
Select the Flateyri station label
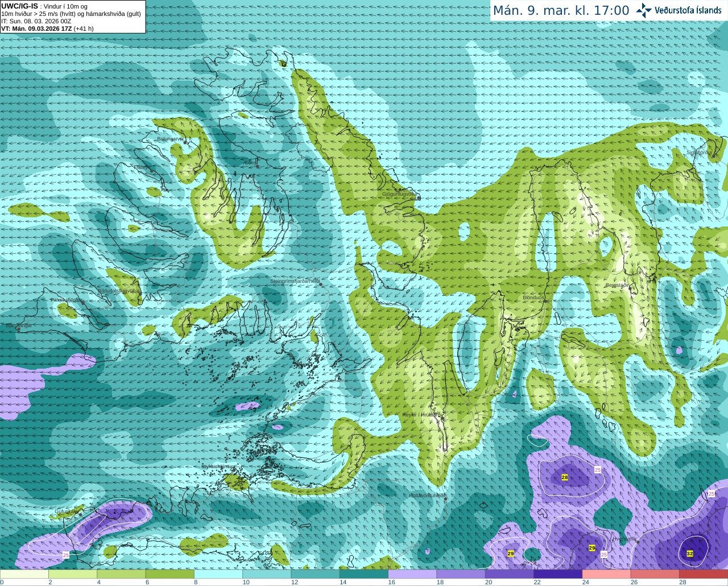(x=141, y=168)
